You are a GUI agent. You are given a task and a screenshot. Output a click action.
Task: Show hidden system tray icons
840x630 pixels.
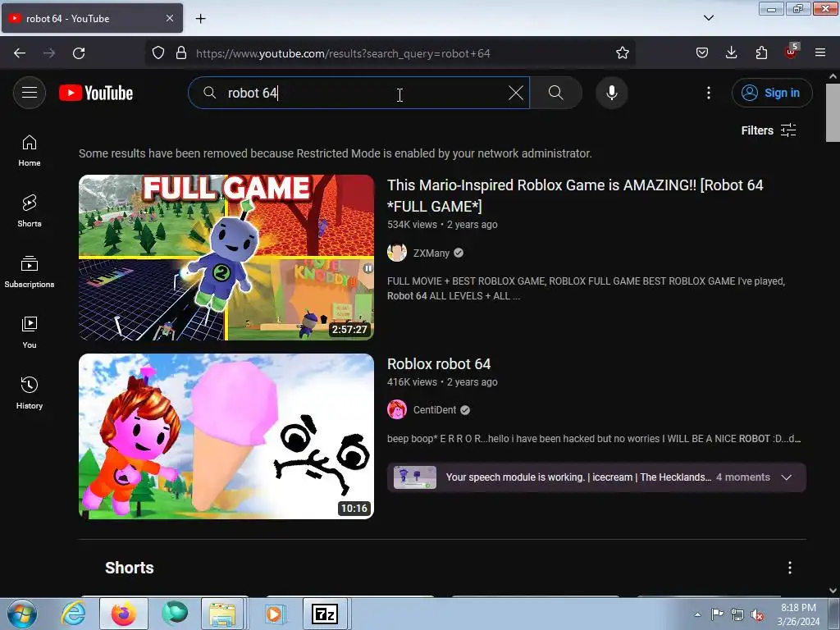(697, 614)
